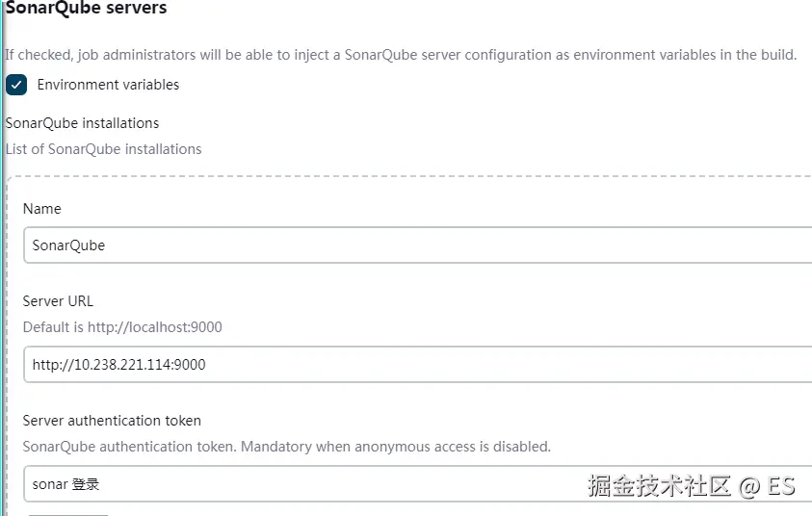Click the SonarQube servers section heading
The image size is (812, 516).
pyautogui.click(x=86, y=9)
